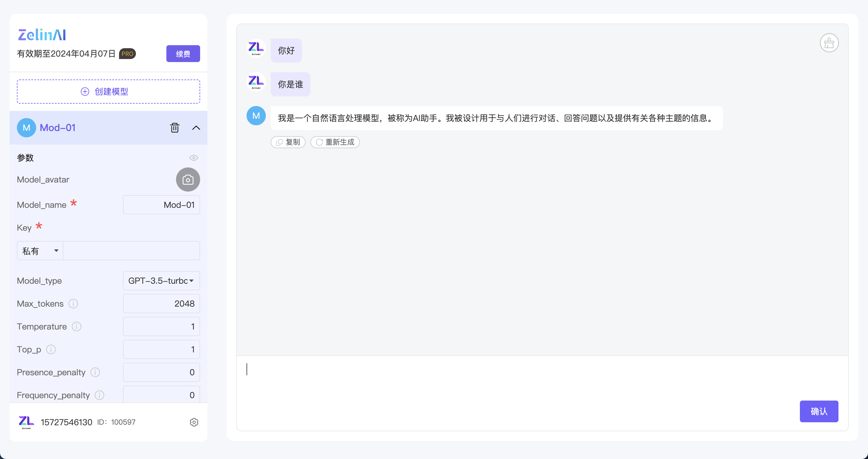The height and width of the screenshot is (459, 868).
Task: Open settings gear next to user ID
Action: 194,422
